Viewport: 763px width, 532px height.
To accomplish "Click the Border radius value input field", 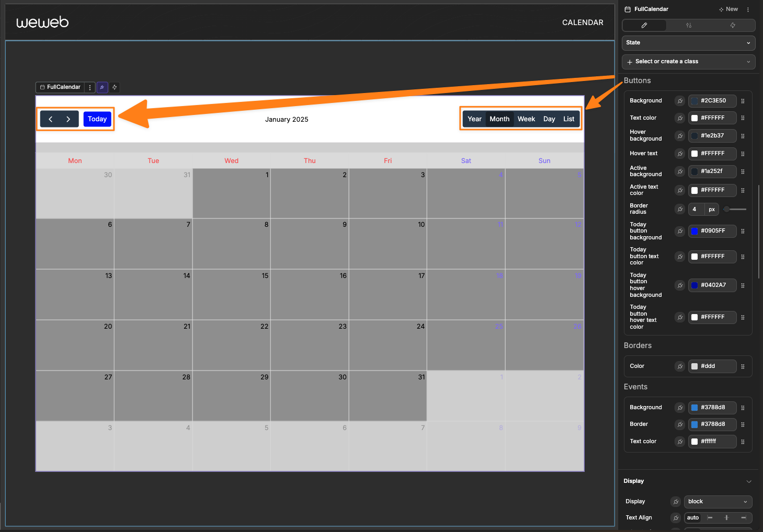I will 696,209.
